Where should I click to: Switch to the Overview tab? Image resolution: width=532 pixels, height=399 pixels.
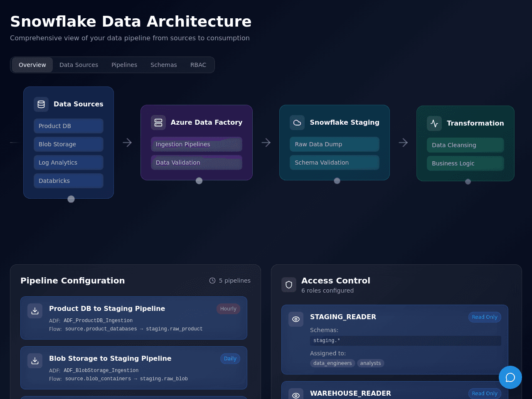[x=32, y=65]
